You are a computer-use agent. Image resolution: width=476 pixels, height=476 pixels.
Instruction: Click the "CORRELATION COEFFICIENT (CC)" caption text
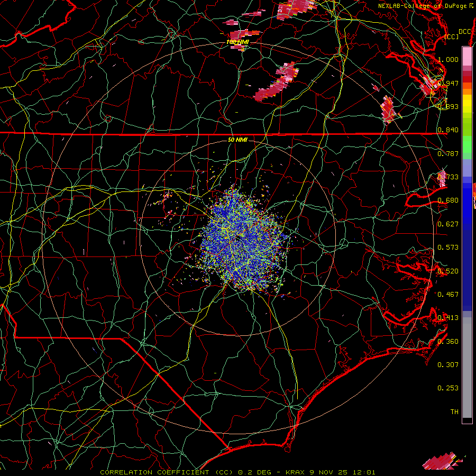[167, 472]
